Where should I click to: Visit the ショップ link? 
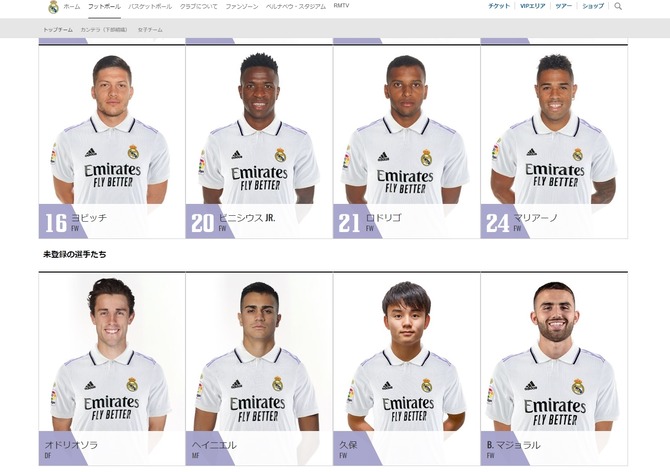[593, 6]
